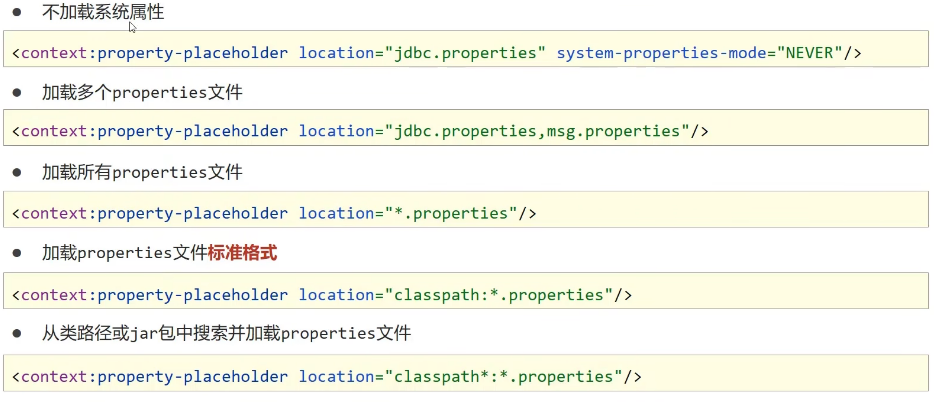This screenshot has width=934, height=402.
Task: Select the "classpath*:*.properties" value
Action: coord(503,376)
